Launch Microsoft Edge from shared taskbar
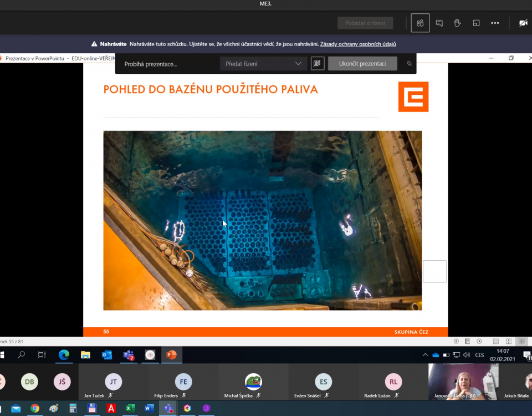Screen dimensions: 532x416 [x=64, y=355]
